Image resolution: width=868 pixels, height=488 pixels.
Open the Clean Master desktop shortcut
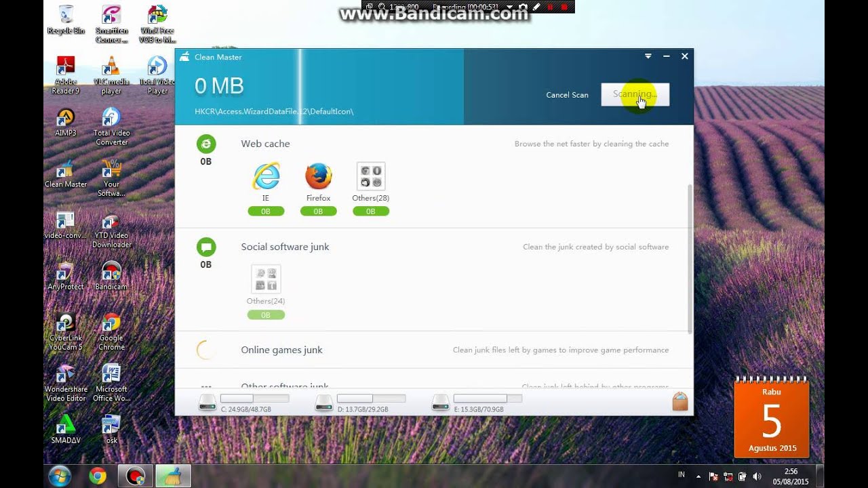(x=66, y=174)
